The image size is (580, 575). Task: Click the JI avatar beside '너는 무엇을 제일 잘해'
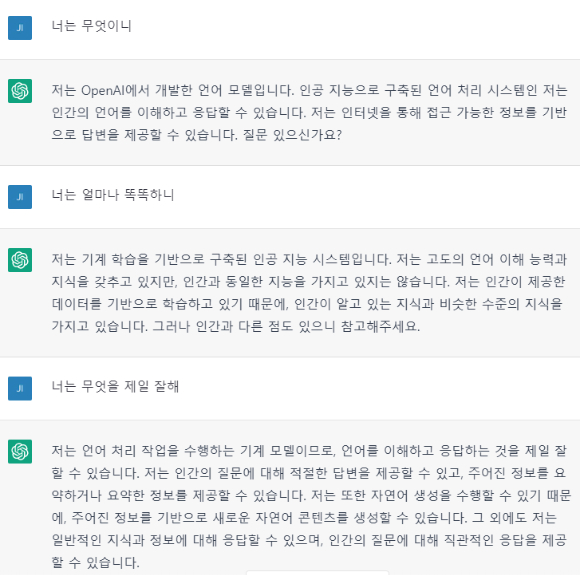pyautogui.click(x=20, y=388)
